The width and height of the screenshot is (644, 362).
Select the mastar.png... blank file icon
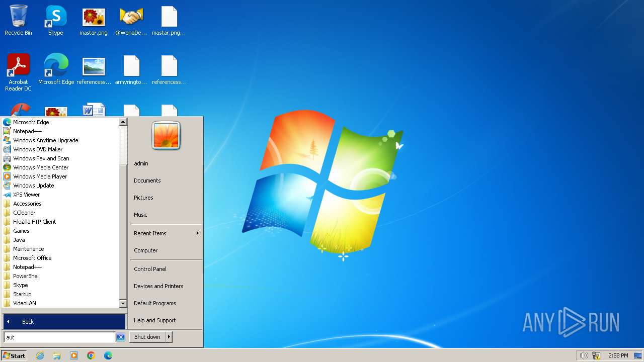pos(169,21)
